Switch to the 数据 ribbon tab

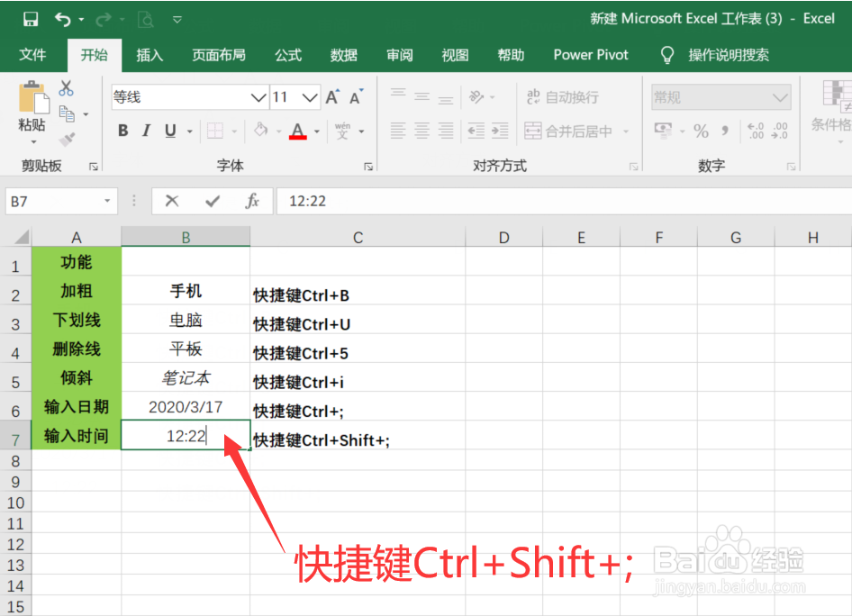pyautogui.click(x=343, y=55)
